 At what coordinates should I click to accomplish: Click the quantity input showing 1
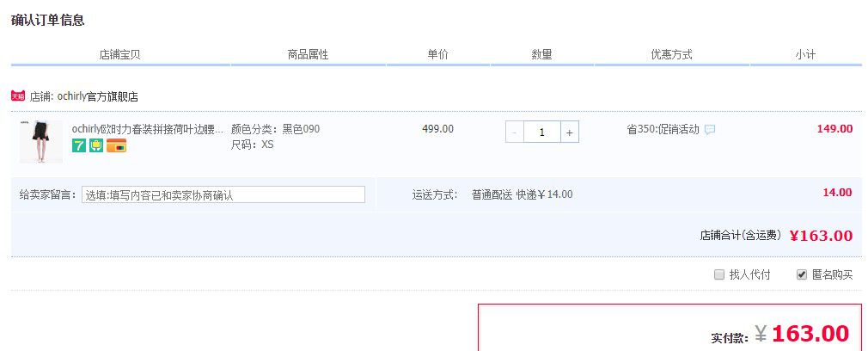542,132
